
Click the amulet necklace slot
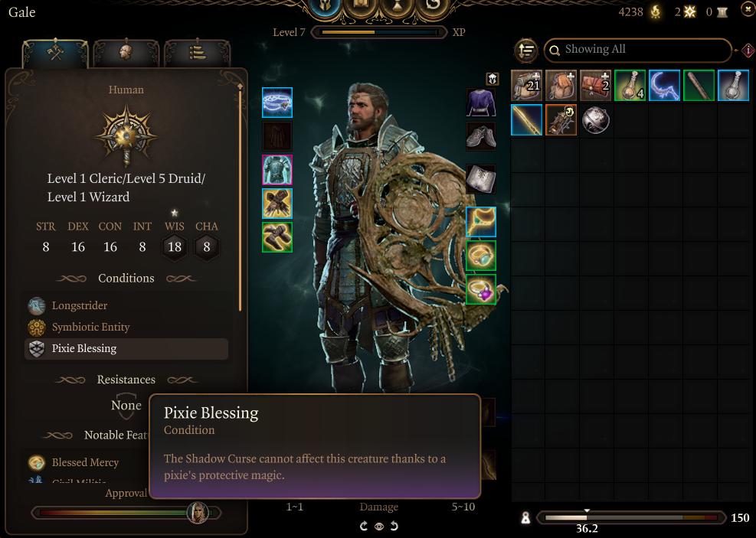(481, 222)
